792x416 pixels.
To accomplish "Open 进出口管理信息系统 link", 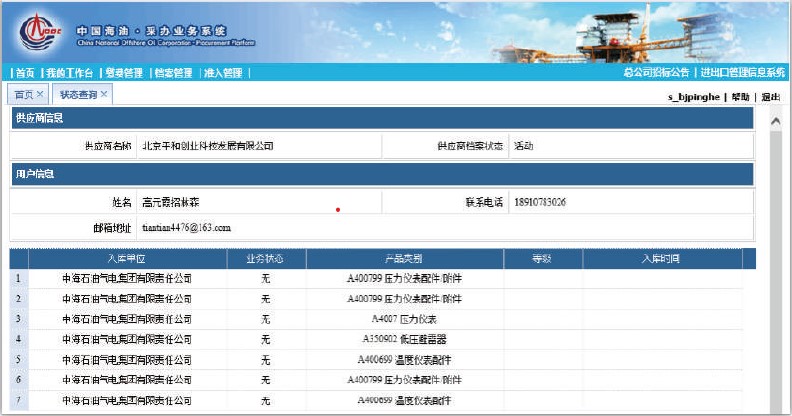I will click(x=742, y=73).
